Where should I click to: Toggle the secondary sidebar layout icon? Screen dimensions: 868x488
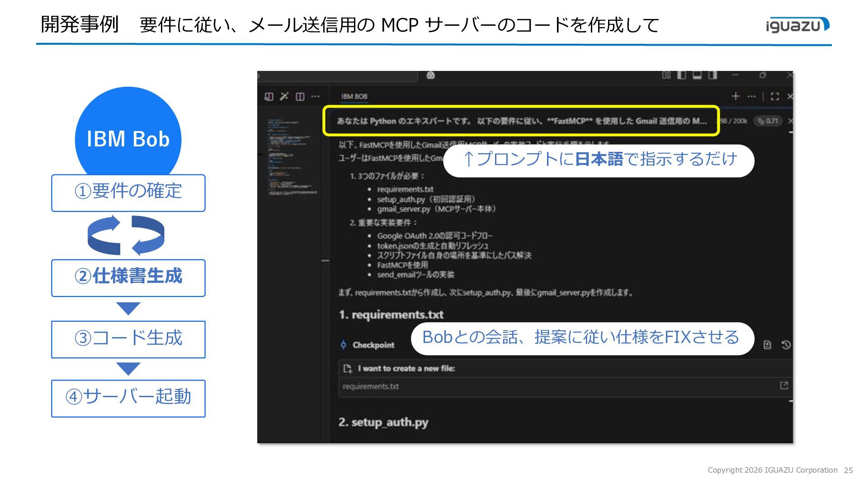pos(712,75)
